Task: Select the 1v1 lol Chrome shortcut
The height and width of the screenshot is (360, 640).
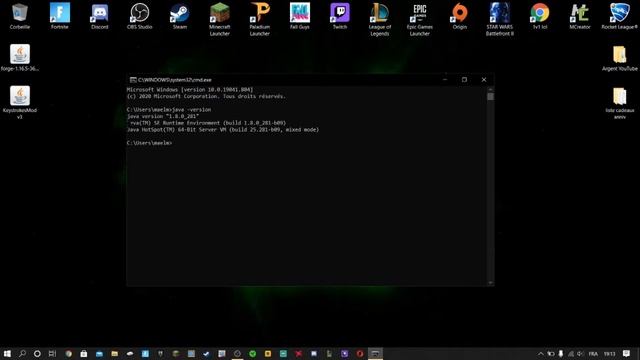Action: [540, 16]
